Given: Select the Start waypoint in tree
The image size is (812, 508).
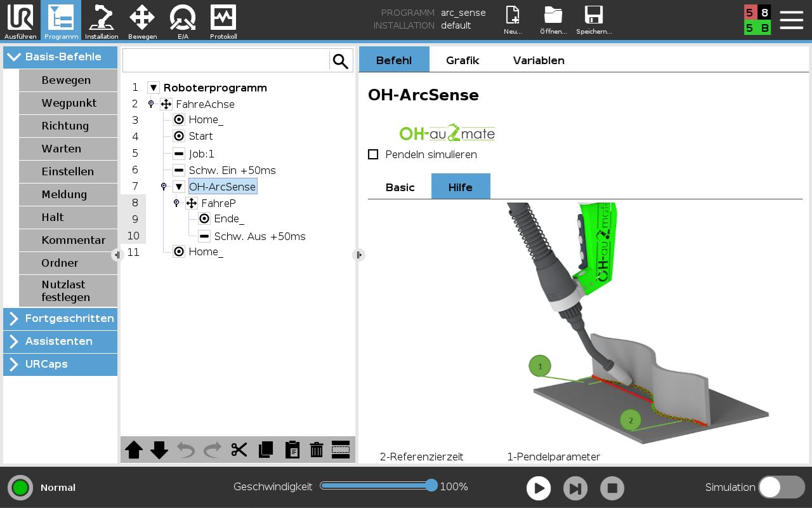Looking at the screenshot, I should pos(200,136).
